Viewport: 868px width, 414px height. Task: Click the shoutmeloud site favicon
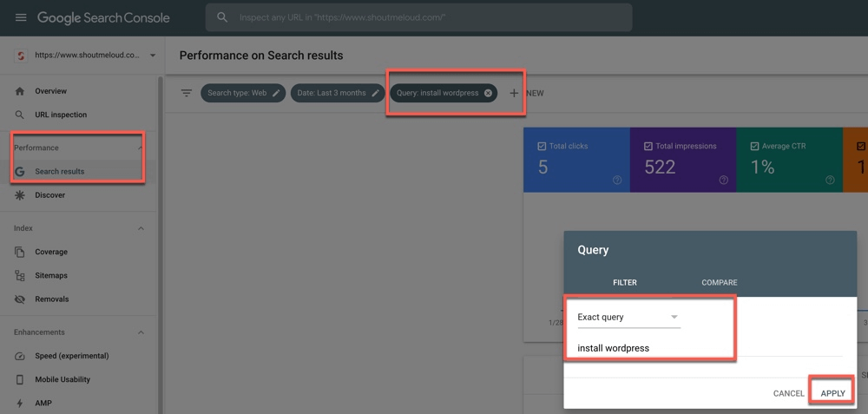click(x=21, y=56)
